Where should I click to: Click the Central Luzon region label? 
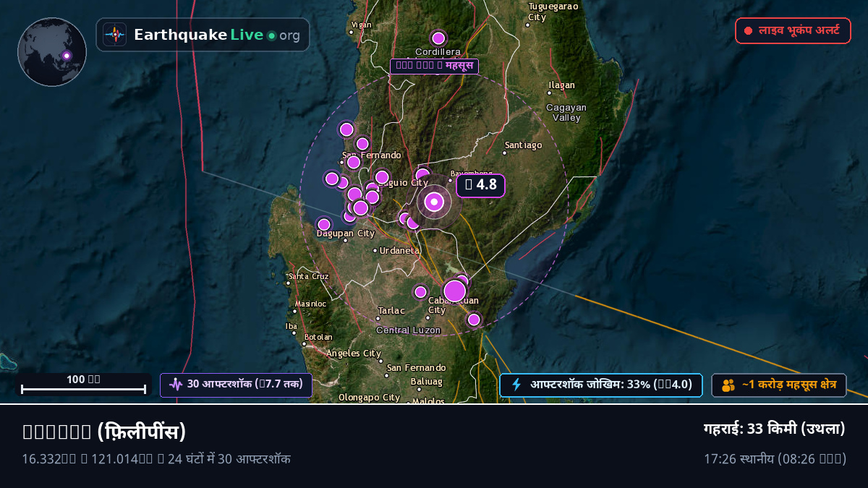pos(408,330)
